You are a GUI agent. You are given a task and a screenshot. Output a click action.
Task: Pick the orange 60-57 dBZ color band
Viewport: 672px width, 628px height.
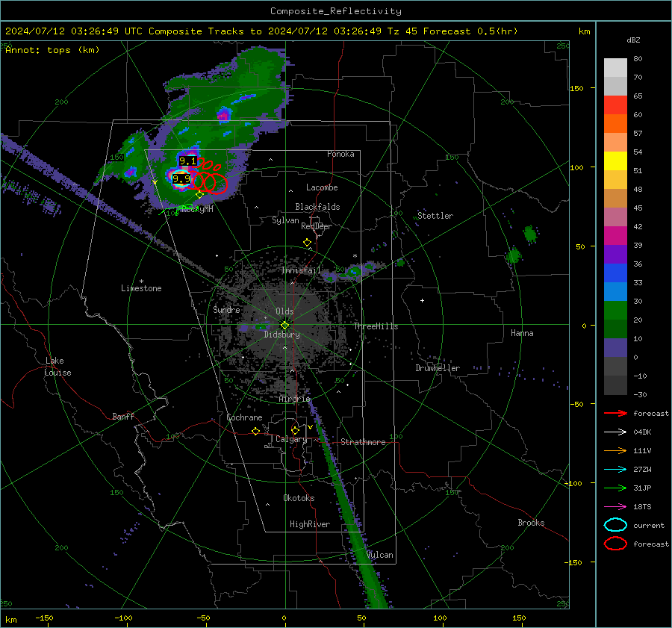tap(615, 124)
